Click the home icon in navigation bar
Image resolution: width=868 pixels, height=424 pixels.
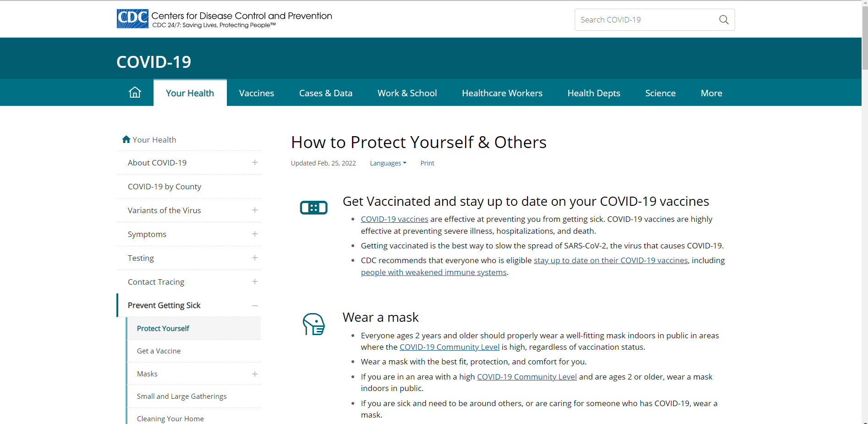[135, 93]
